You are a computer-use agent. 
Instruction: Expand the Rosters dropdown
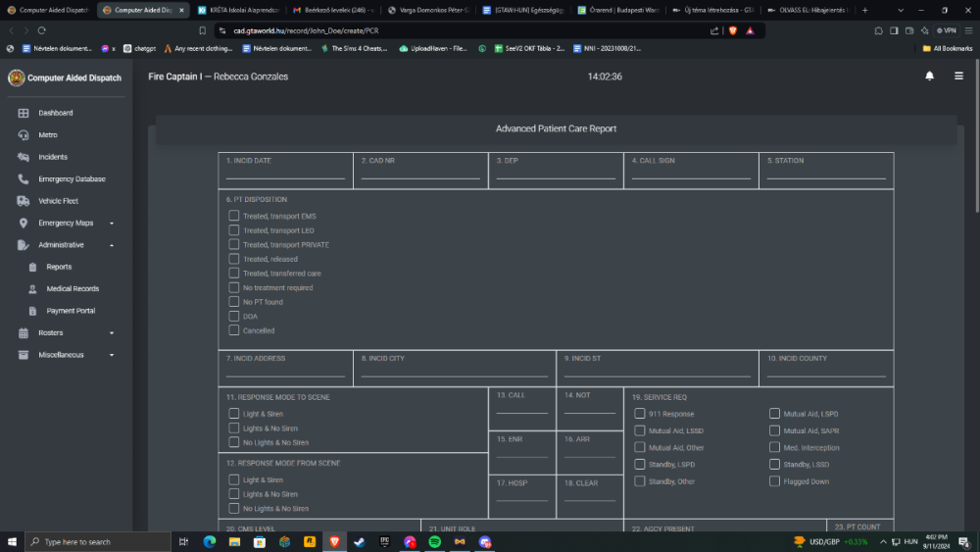[x=111, y=333]
